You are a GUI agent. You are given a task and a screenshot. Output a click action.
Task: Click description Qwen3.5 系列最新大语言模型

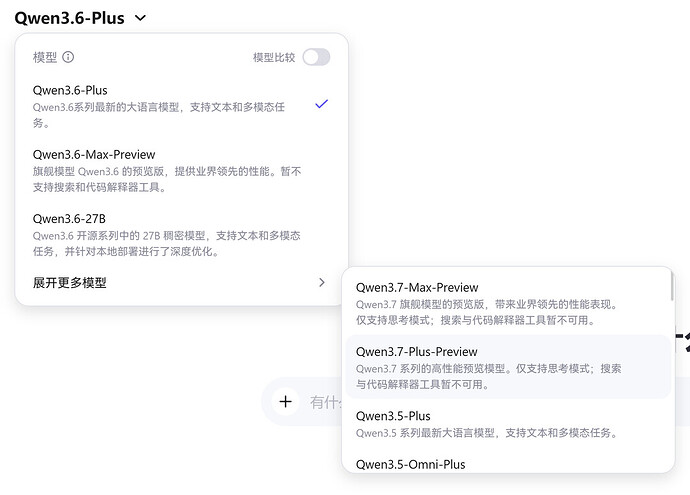click(x=487, y=433)
